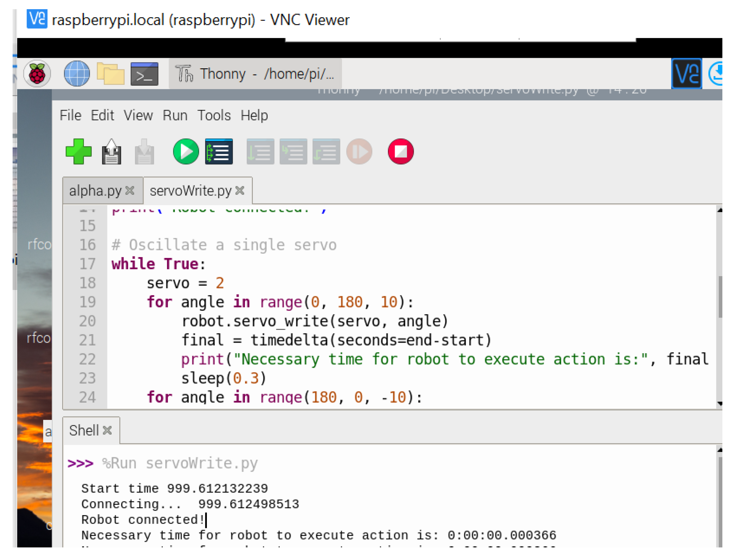Click the Load file icon in toolbar

(x=111, y=152)
